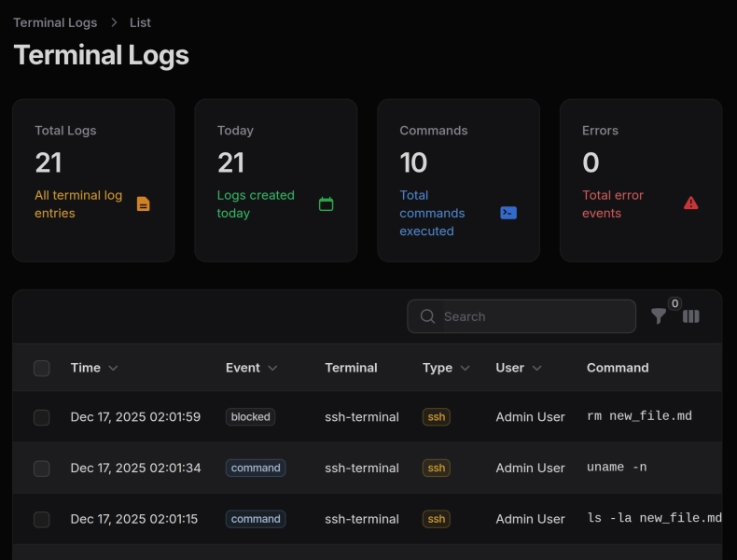Image resolution: width=737 pixels, height=560 pixels.
Task: Click Admin User in uname -n row
Action: pyautogui.click(x=530, y=469)
